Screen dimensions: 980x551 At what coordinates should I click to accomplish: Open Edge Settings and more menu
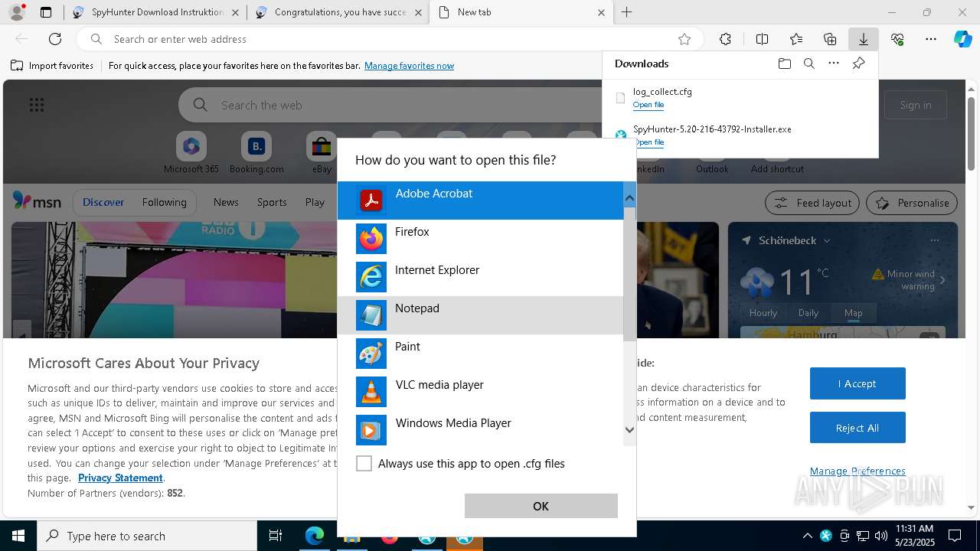click(931, 39)
